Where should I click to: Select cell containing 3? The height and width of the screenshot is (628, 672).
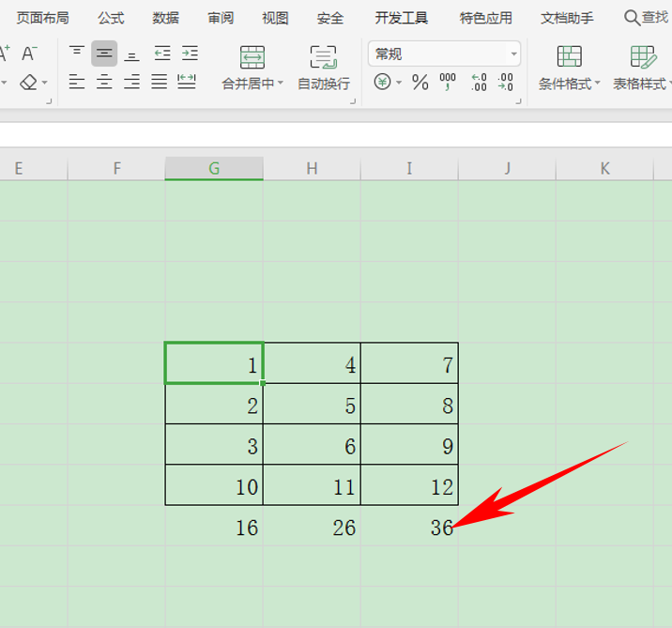[x=214, y=444]
